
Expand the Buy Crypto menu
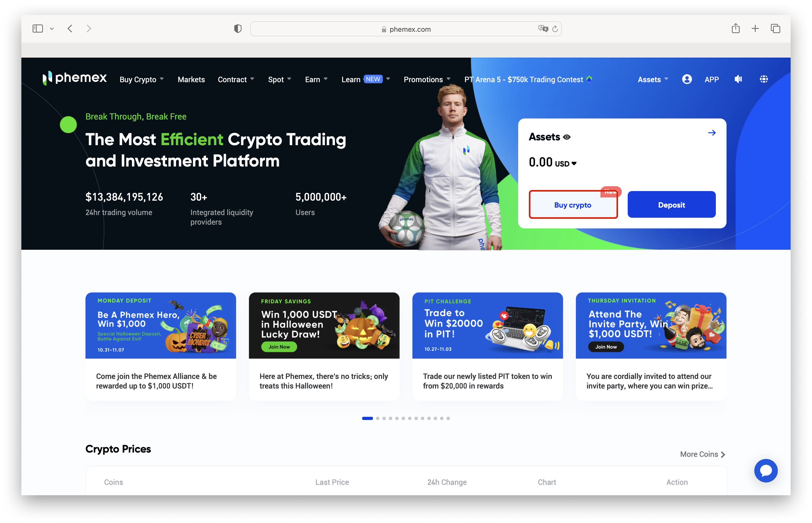(141, 80)
